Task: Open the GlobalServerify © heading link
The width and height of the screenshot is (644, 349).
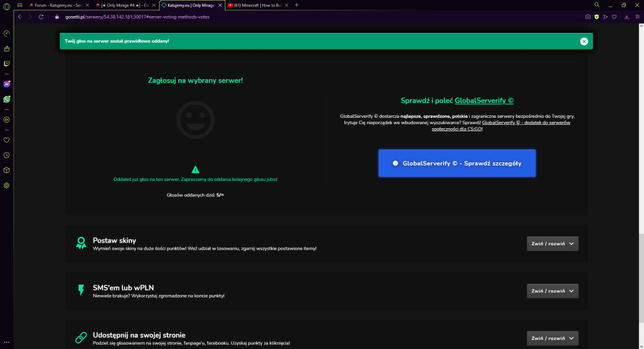Action: 484,100
